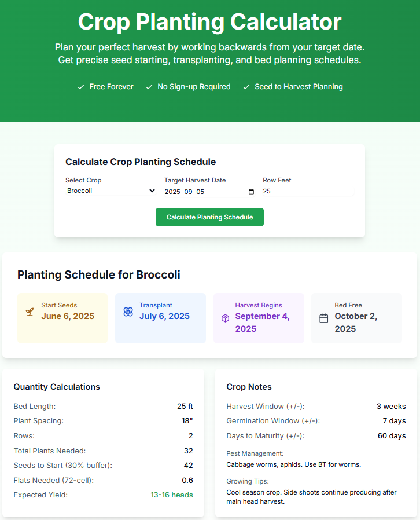Click the Pest Management note text
This screenshot has width=420, height=520.
(x=293, y=464)
